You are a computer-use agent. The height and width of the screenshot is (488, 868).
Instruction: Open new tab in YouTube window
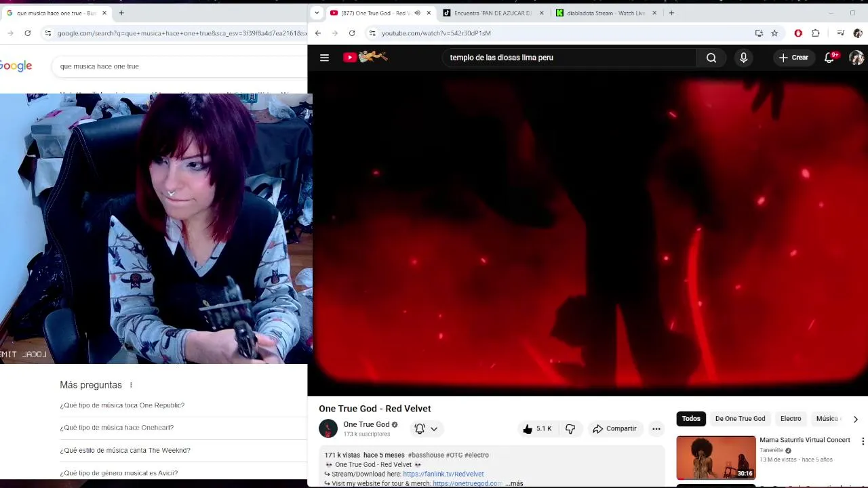click(671, 13)
